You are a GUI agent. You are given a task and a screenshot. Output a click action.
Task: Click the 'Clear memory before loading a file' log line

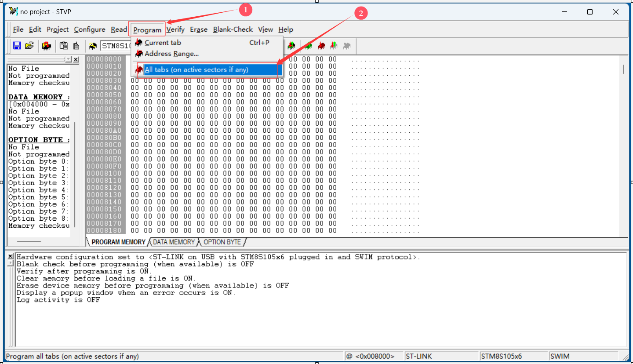pos(106,278)
